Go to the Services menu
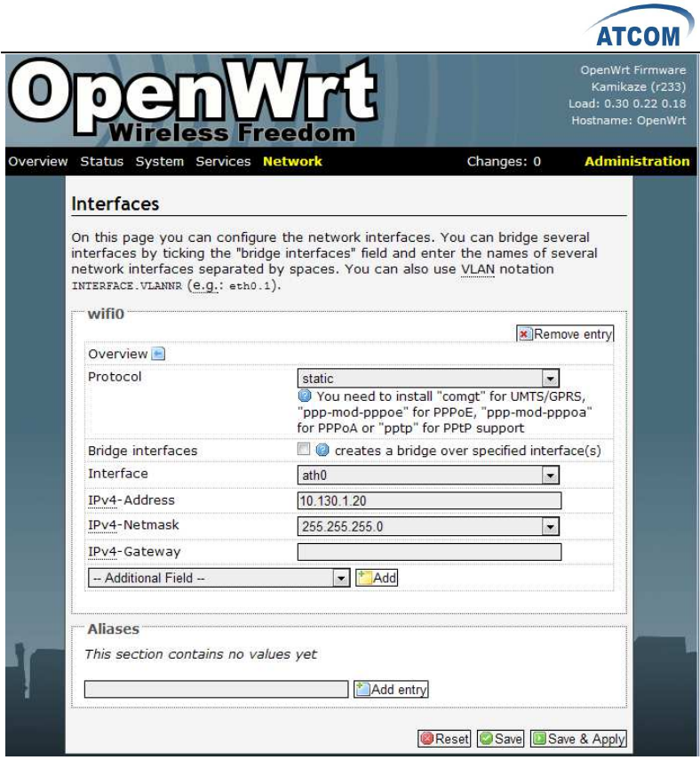The width and height of the screenshot is (700, 784). point(223,162)
